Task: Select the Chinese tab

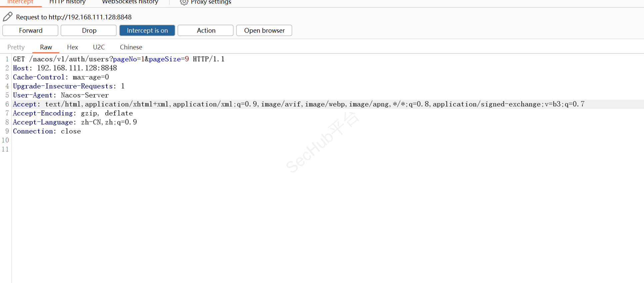Action: (131, 47)
